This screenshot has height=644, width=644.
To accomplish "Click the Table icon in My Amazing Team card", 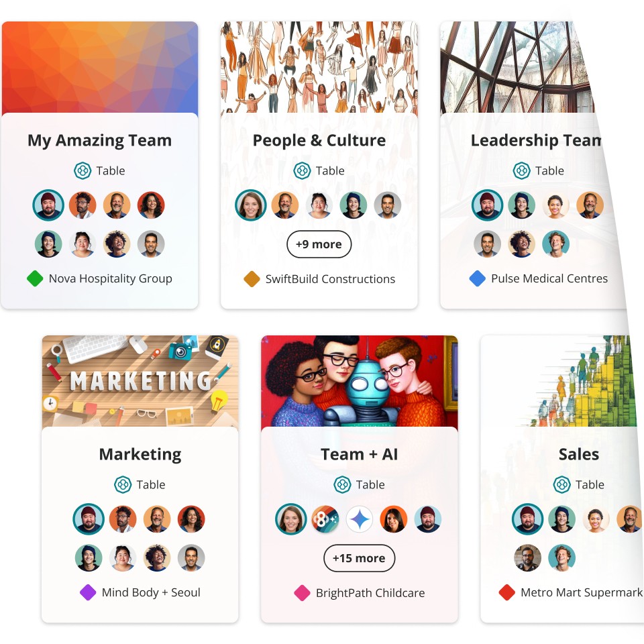I will 83,170.
